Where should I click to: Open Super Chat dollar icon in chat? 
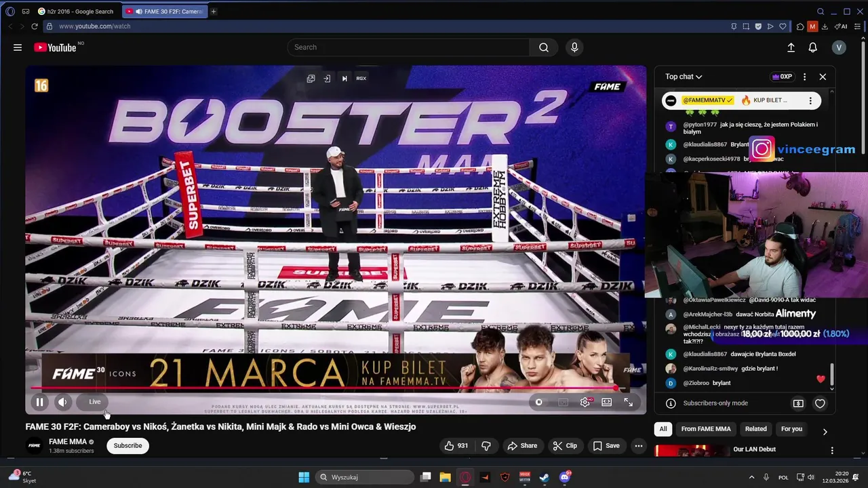tap(798, 403)
